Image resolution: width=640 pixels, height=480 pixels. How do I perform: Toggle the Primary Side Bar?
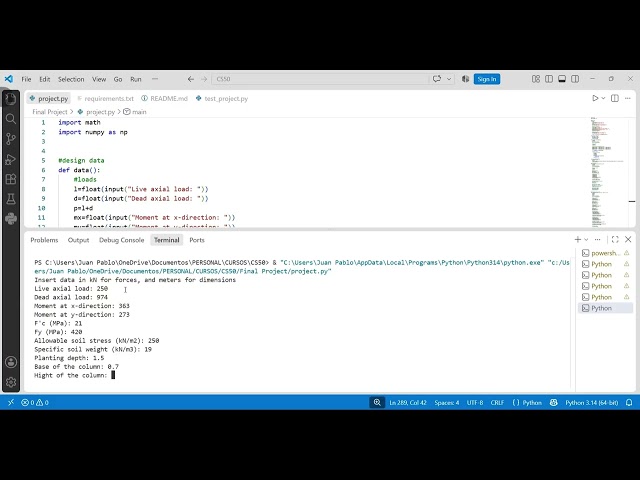click(549, 79)
